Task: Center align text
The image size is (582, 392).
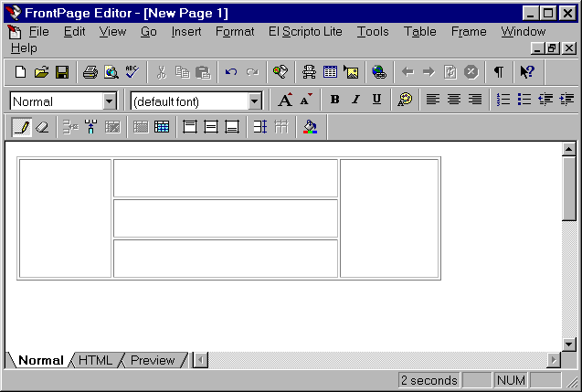Action: [x=454, y=100]
